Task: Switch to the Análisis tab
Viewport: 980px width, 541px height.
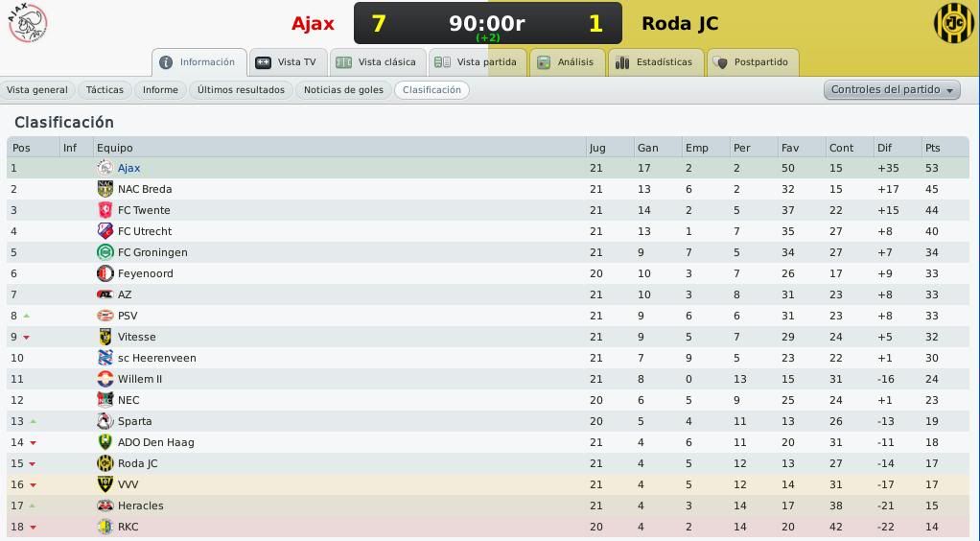Action: pos(567,62)
